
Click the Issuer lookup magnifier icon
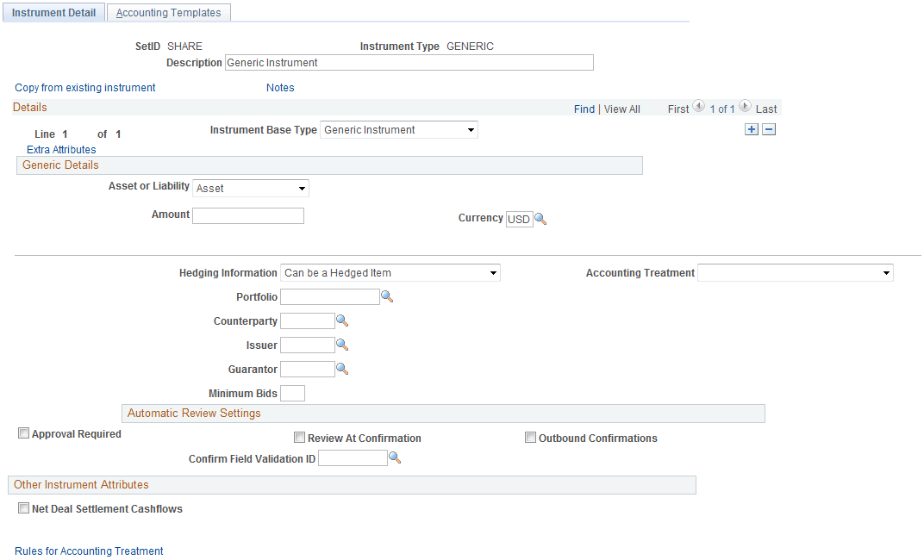(342, 345)
